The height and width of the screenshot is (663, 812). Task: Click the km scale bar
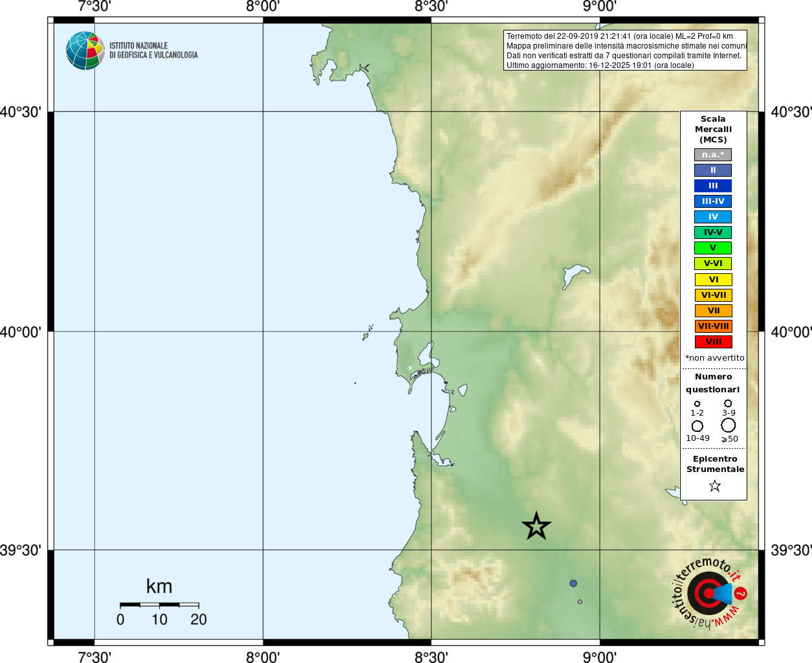pos(159,605)
